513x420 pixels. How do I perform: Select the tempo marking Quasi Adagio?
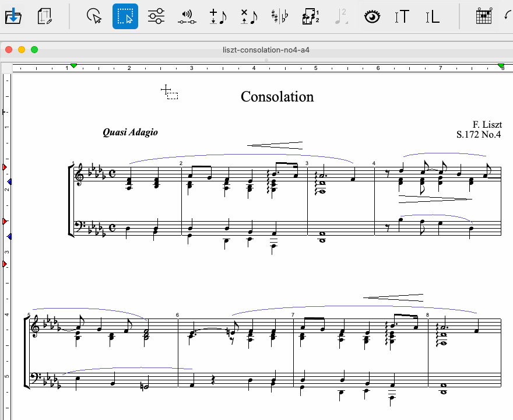tap(130, 132)
